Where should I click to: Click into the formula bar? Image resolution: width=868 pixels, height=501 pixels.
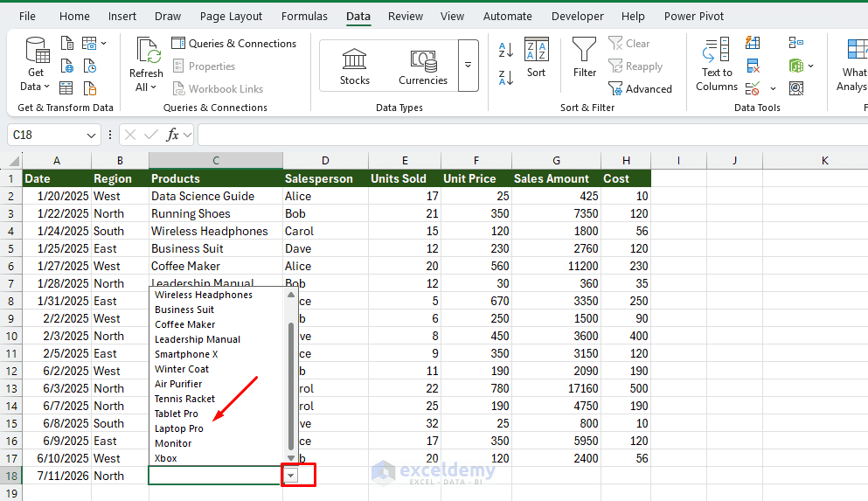coord(532,135)
